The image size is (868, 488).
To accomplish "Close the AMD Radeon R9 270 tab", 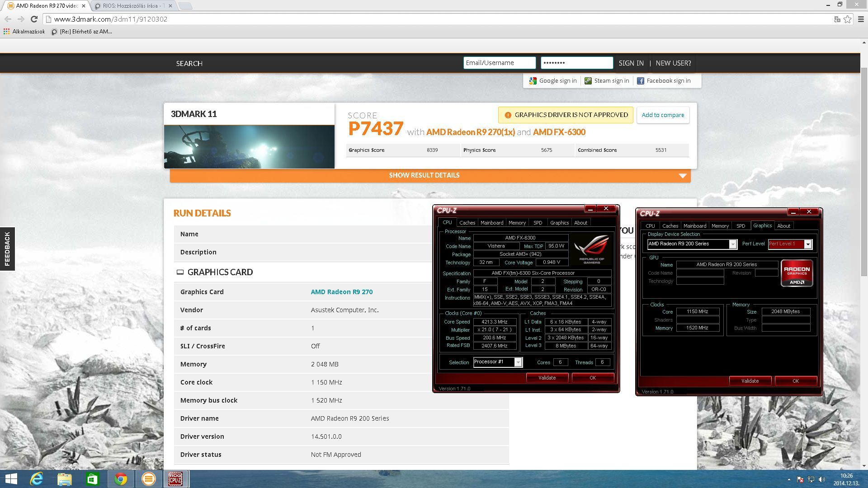I will (x=84, y=6).
